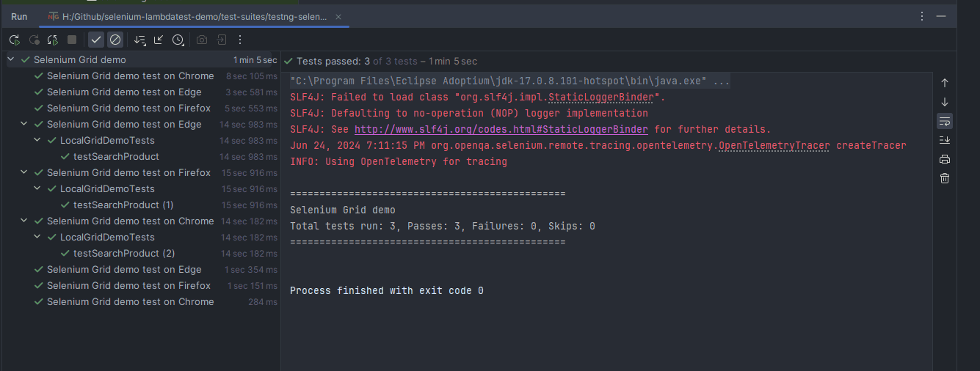The image size is (980, 371).
Task: Click OpenTelemetryTracer createTracer log line
Action: coord(598,146)
